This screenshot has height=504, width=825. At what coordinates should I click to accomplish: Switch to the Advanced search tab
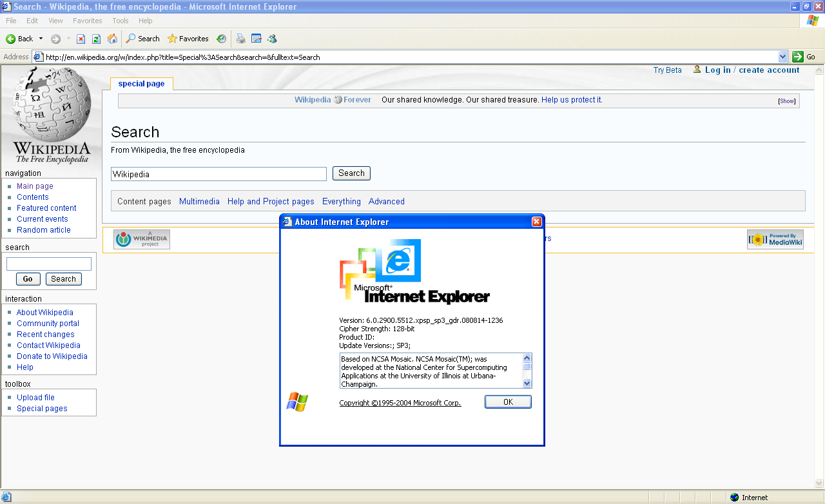[x=386, y=201]
